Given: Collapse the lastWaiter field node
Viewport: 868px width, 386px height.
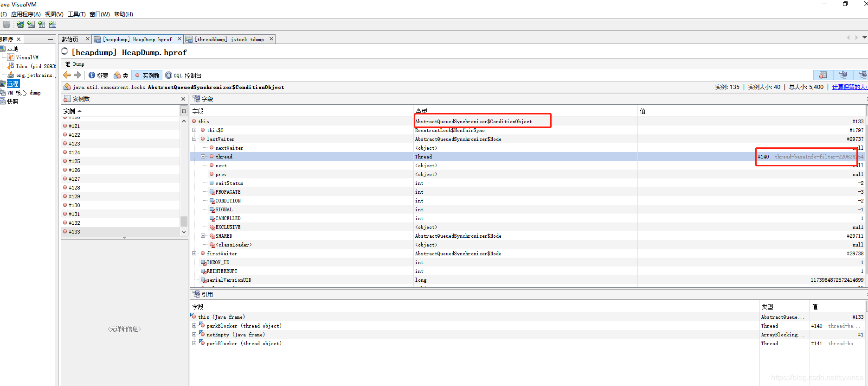Looking at the screenshot, I should click(x=194, y=139).
